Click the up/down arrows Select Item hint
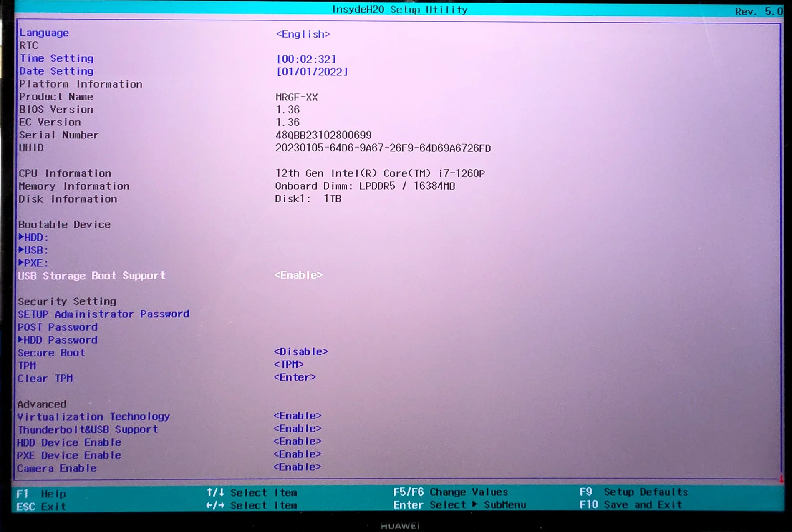The width and height of the screenshot is (792, 532). click(252, 492)
